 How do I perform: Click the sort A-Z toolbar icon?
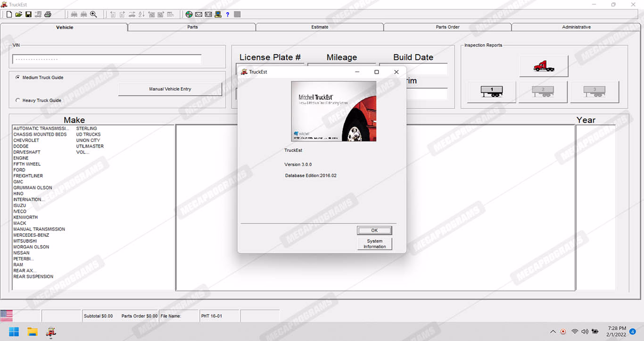[142, 15]
